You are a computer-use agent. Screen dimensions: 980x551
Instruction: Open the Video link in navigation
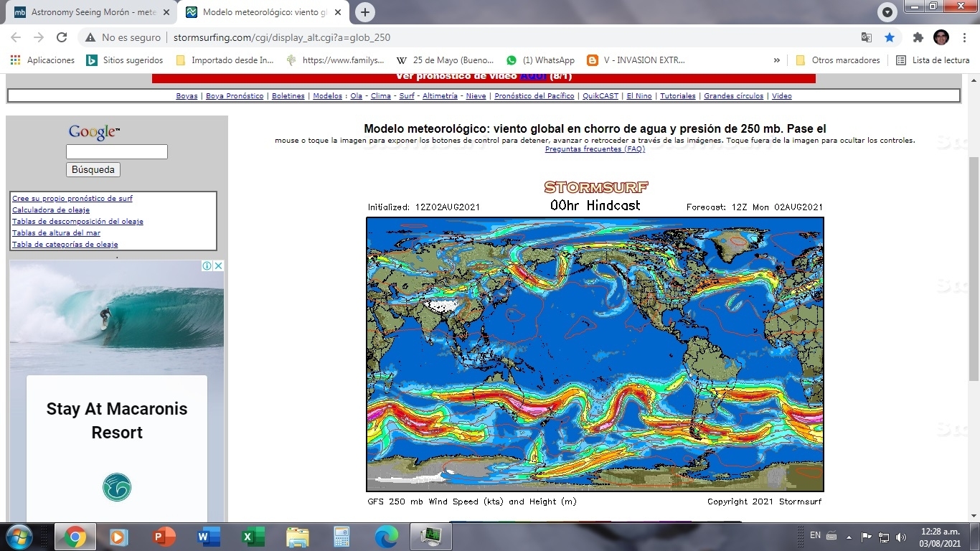[x=782, y=96]
